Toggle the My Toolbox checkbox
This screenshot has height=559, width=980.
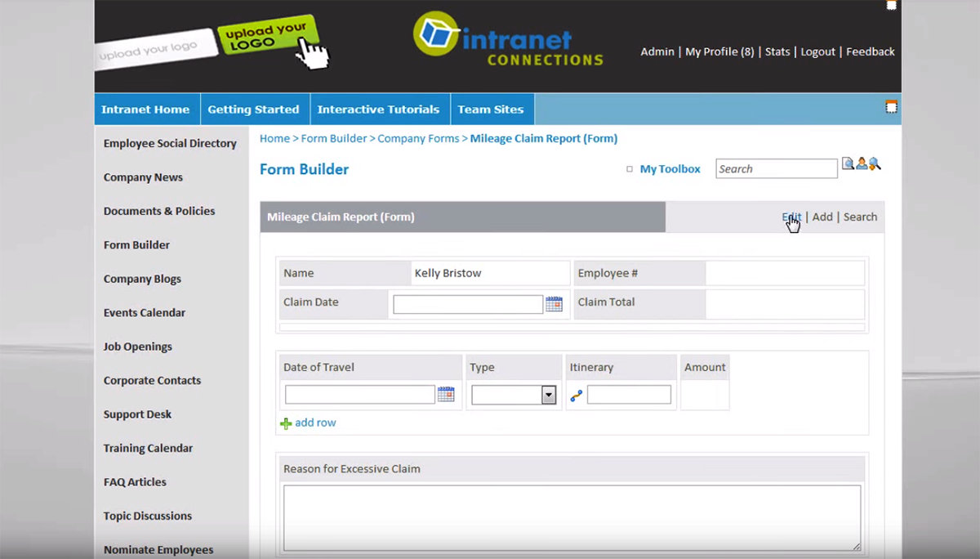pyautogui.click(x=630, y=168)
